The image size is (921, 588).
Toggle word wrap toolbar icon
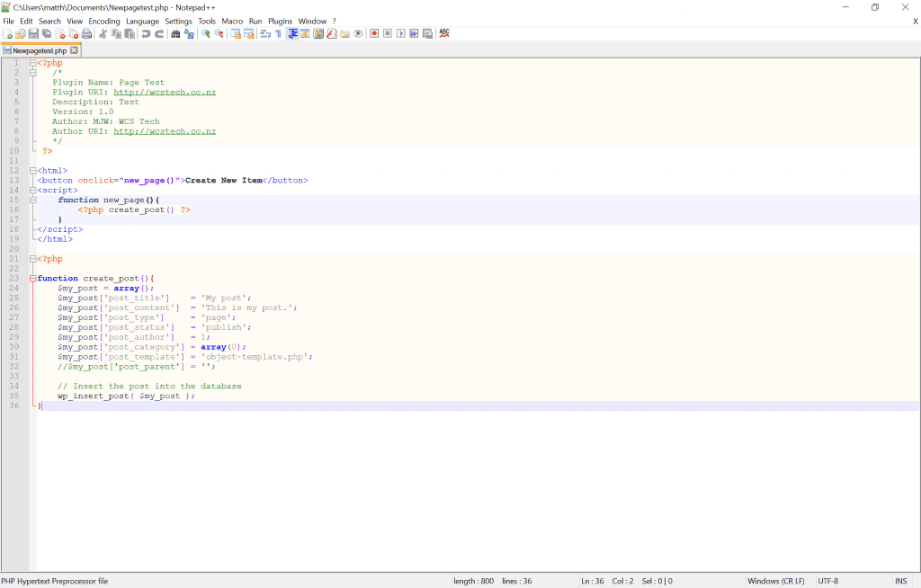coord(265,33)
